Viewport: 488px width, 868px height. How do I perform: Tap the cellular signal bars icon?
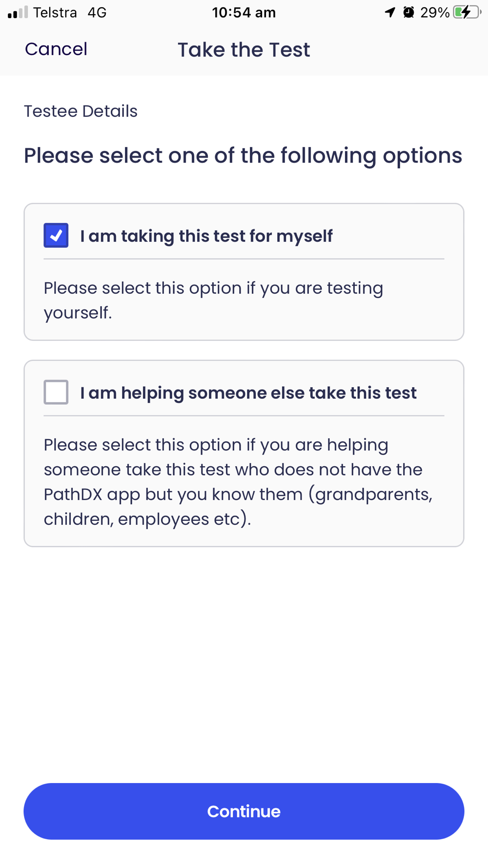click(x=18, y=12)
